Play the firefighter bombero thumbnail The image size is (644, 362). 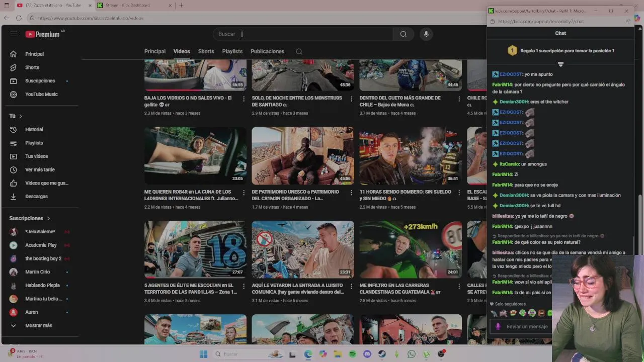[x=411, y=156]
